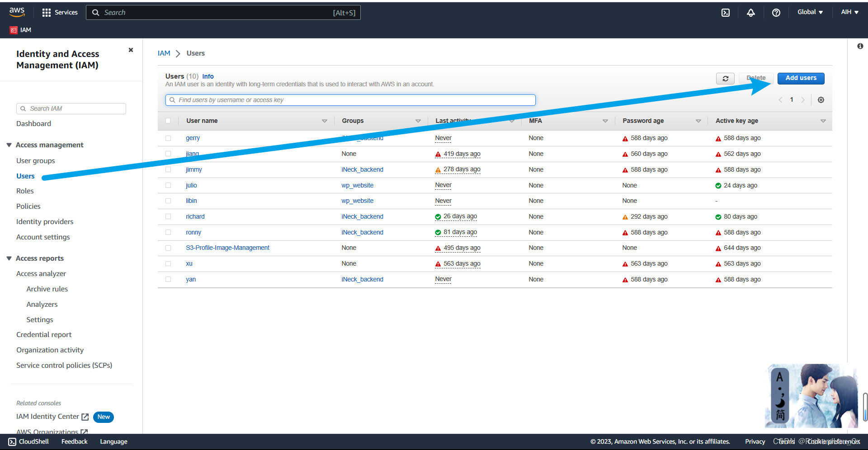Open the Global region dropdown
The width and height of the screenshot is (868, 450).
[x=810, y=12]
